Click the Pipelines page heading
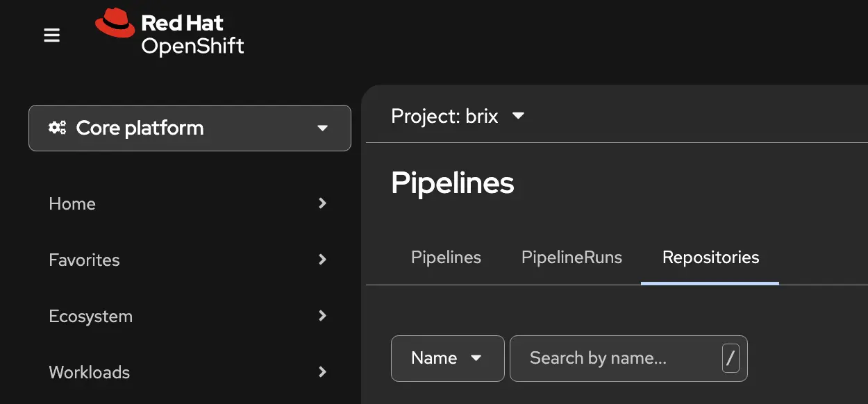This screenshot has height=404, width=868. click(x=453, y=183)
